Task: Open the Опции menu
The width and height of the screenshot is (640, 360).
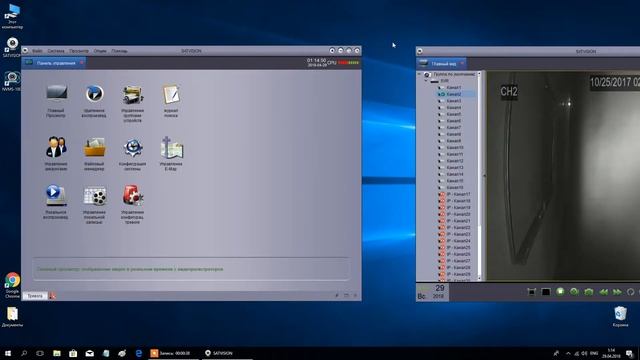Action: (100, 51)
